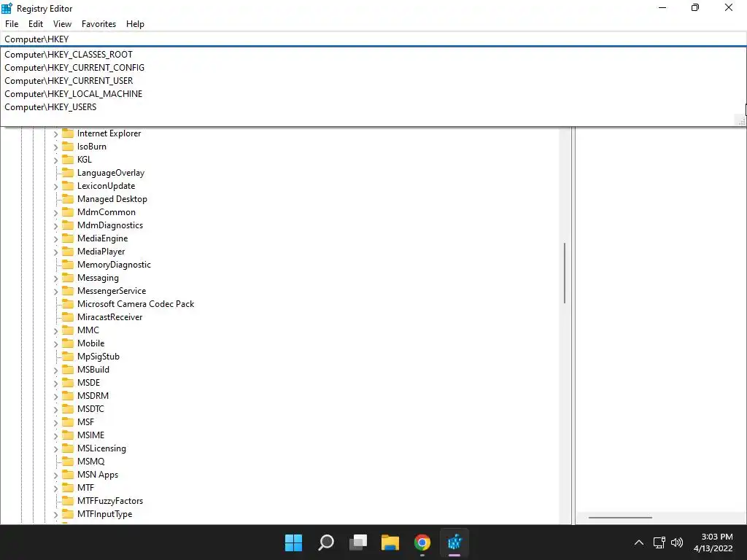
Task: Click the MessengerService folder icon
Action: click(x=68, y=290)
